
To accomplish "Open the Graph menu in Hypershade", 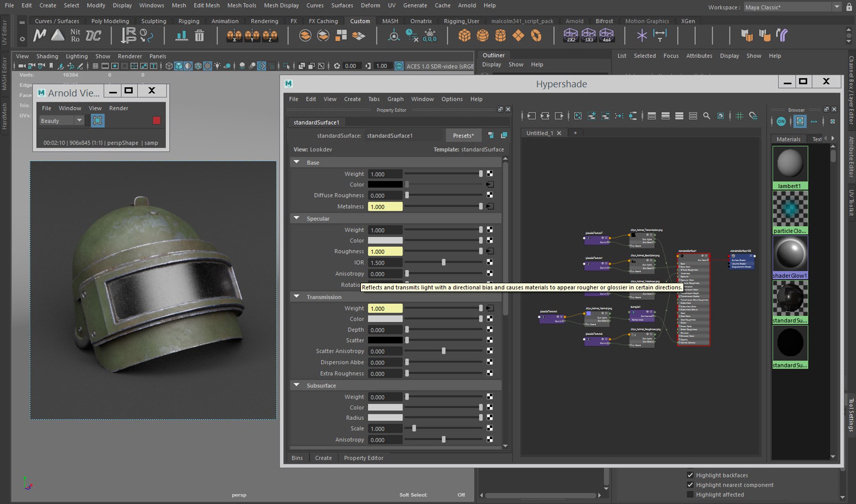I will tap(395, 99).
